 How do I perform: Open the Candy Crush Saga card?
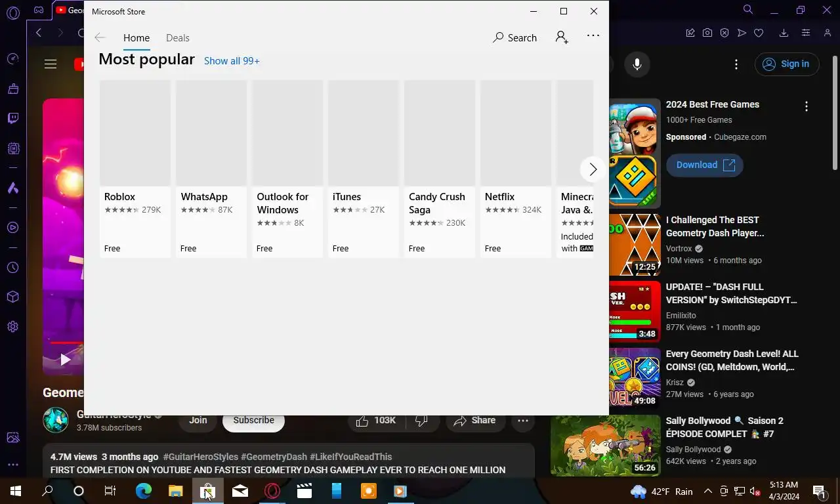coord(439,169)
